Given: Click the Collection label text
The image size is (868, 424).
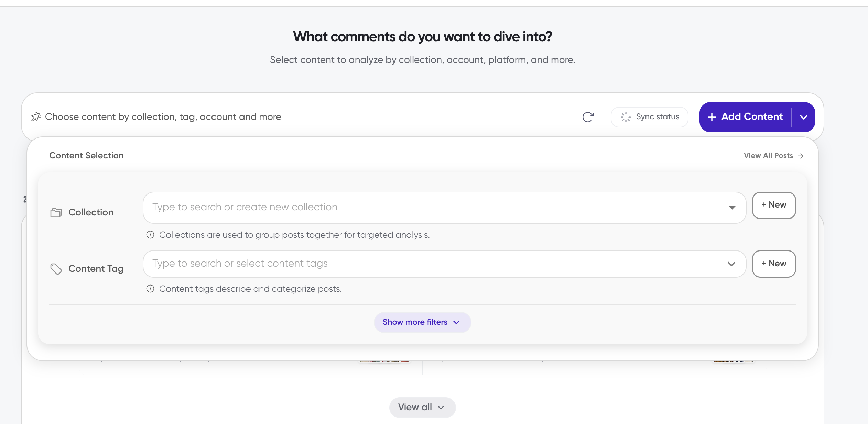Looking at the screenshot, I should (x=91, y=212).
